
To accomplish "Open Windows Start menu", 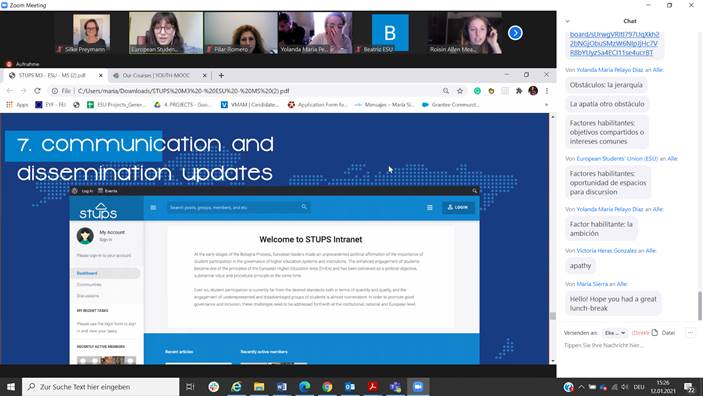I will tap(11, 387).
